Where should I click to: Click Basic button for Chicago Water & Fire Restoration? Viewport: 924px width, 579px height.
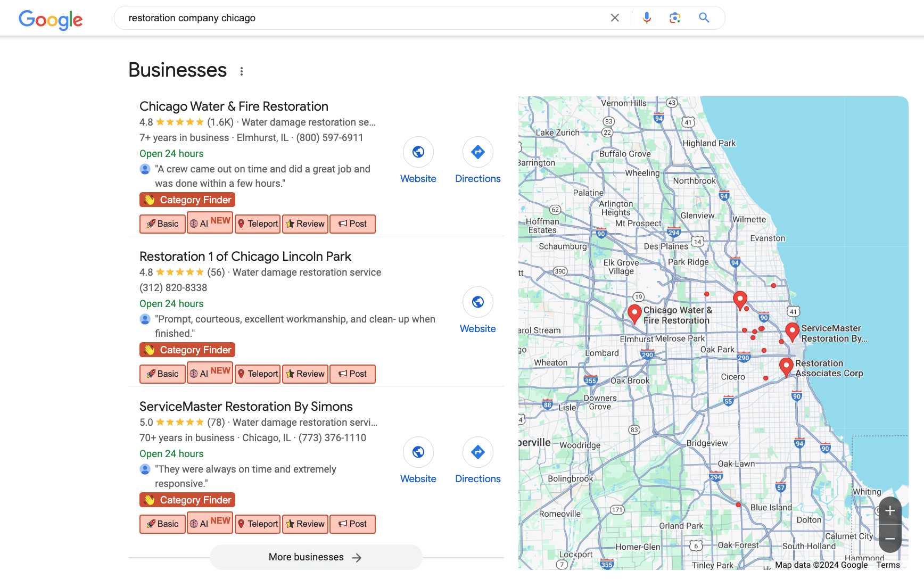[162, 224]
